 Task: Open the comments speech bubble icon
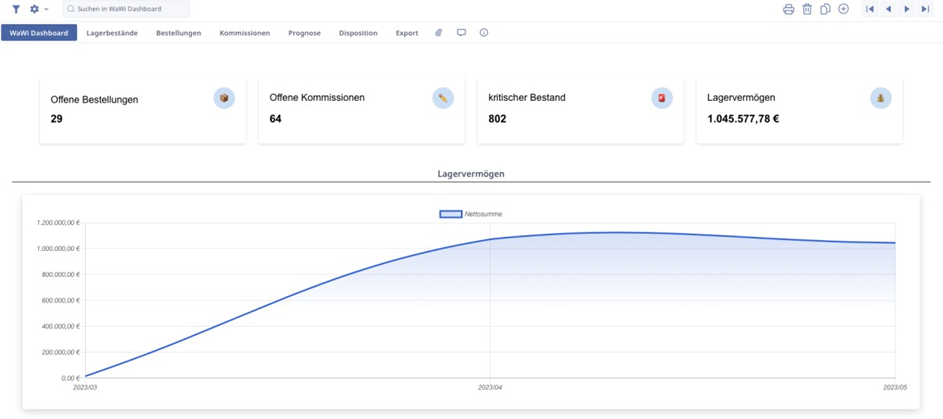pyautogui.click(x=461, y=33)
